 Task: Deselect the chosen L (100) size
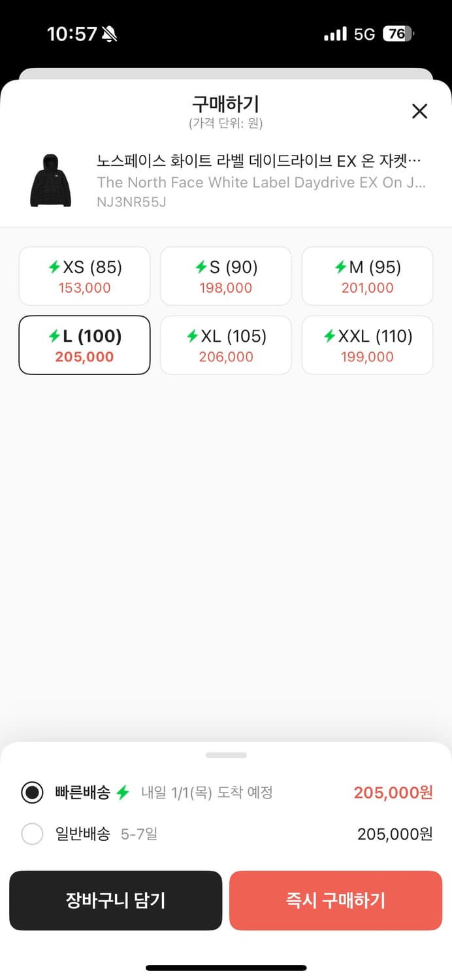[84, 345]
